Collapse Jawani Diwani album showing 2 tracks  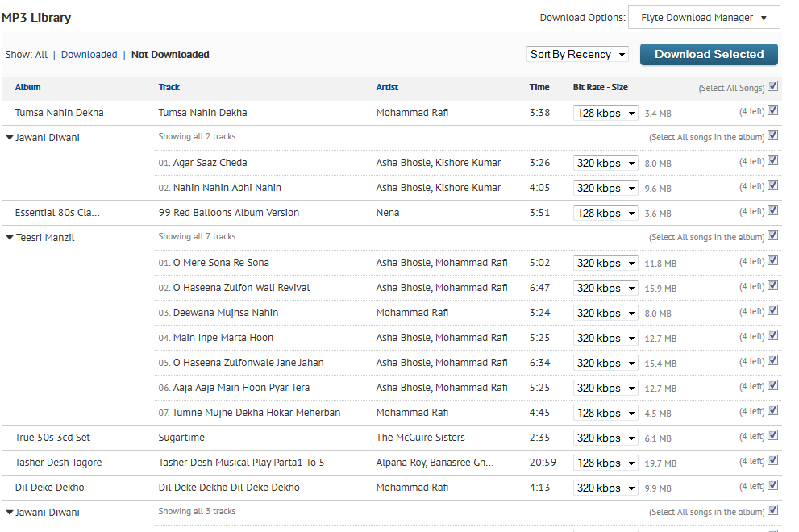pyautogui.click(x=10, y=138)
